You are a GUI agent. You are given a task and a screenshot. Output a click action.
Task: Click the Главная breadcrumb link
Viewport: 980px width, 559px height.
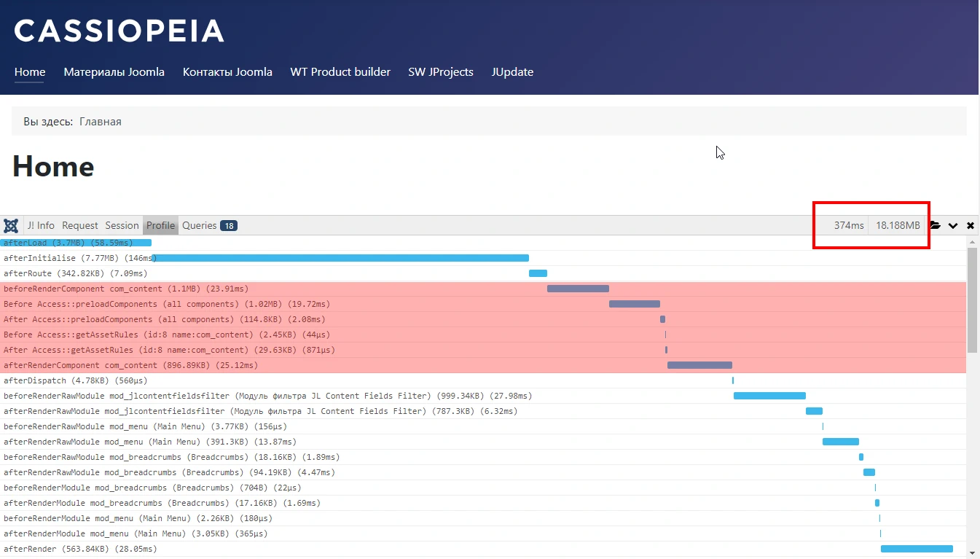tap(101, 121)
